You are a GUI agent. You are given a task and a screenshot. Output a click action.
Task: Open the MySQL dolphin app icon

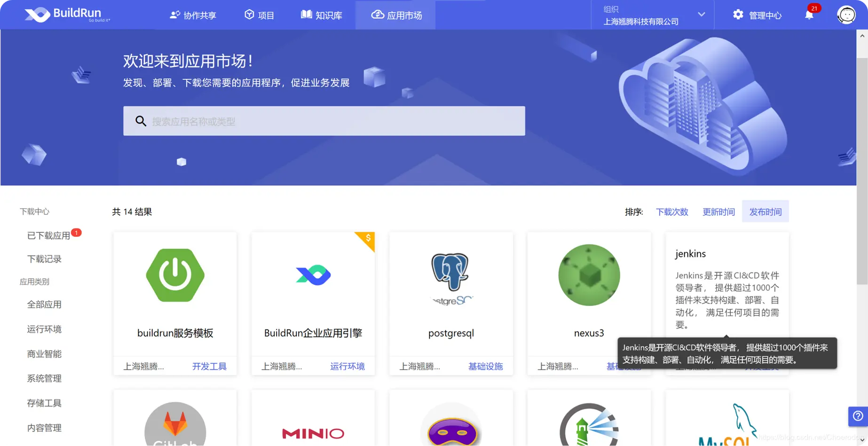(x=727, y=424)
